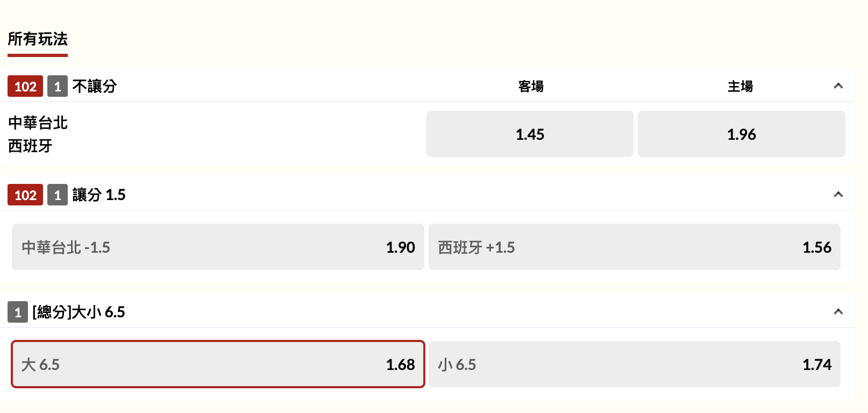The height and width of the screenshot is (413, 868).
Task: Toggle the 西班牙 +1.5 bet selection
Action: (x=635, y=247)
